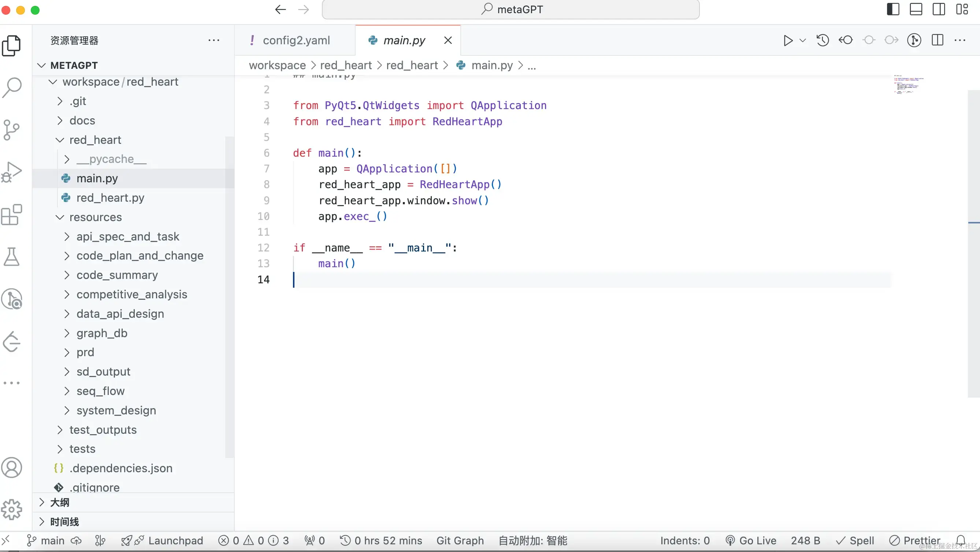
Task: Toggle the primary sidebar layout button
Action: 893,9
